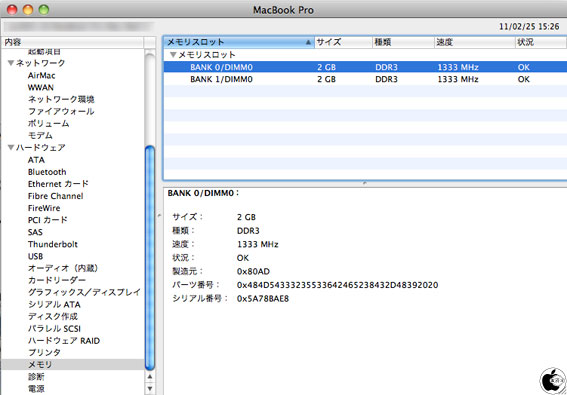Open ネットワーク環境 in the sidebar
The height and width of the screenshot is (395, 567).
click(61, 99)
